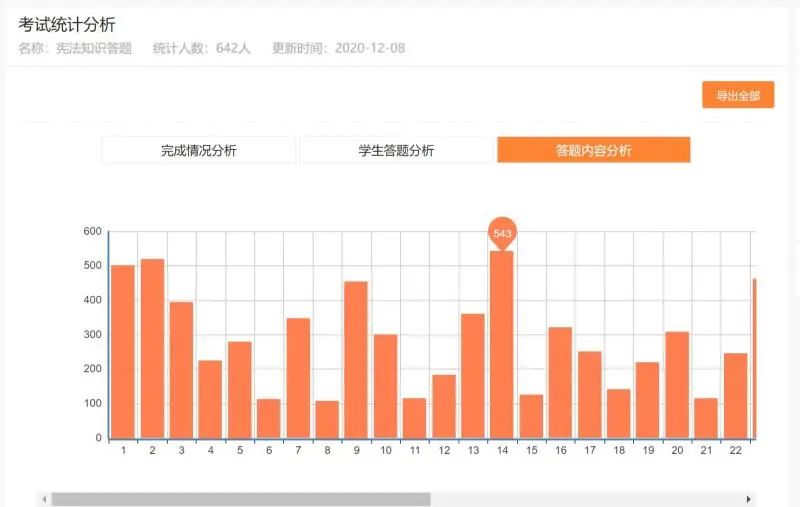The width and height of the screenshot is (800, 507).
Task: Select the bar for question 16
Action: coord(560,382)
